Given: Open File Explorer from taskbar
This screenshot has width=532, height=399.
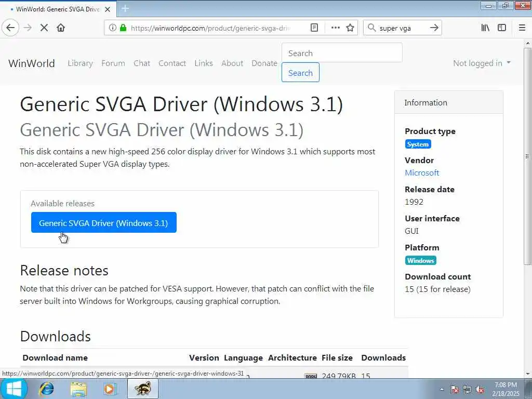Looking at the screenshot, I should 78,389.
